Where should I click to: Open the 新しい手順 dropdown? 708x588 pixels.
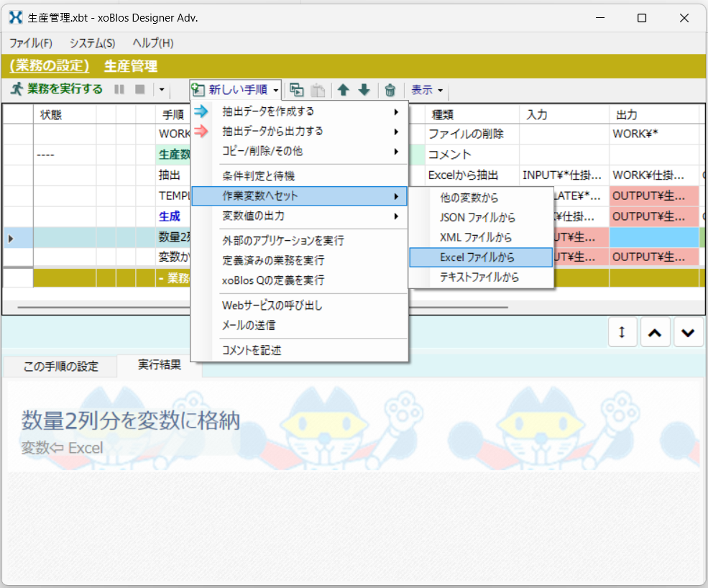click(x=235, y=90)
